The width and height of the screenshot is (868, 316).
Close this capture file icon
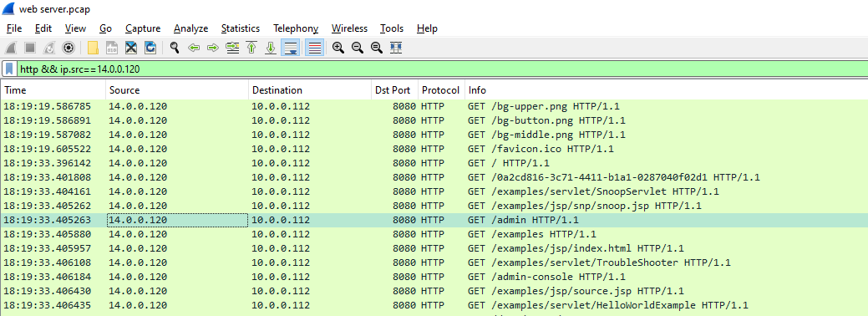[x=130, y=48]
